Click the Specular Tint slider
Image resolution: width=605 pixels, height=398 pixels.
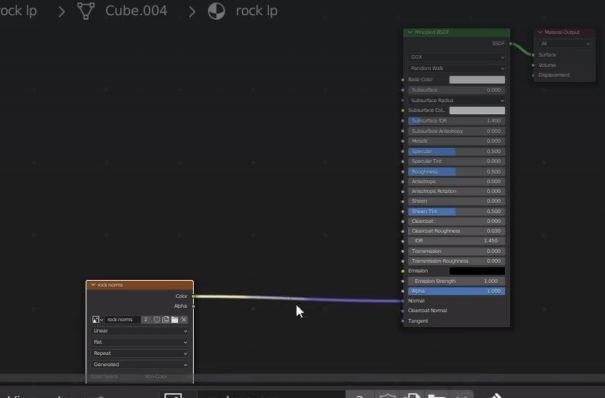[456, 161]
